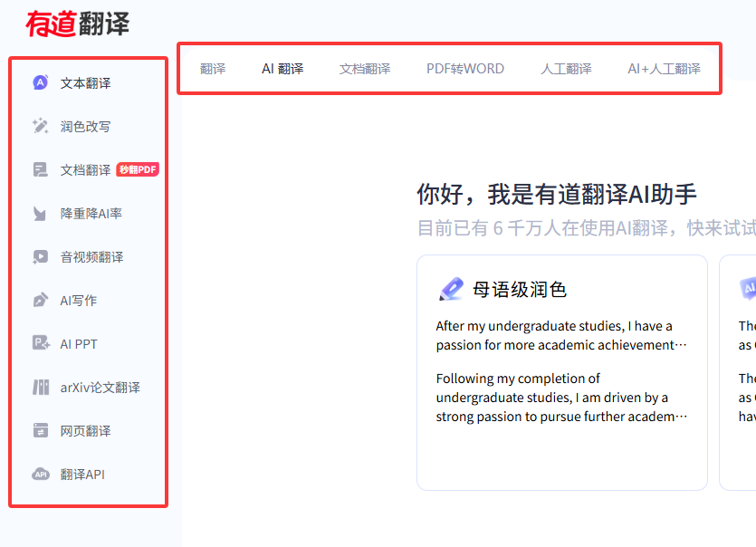Click the AI写作 pen icon
This screenshot has width=756, height=547.
41,300
